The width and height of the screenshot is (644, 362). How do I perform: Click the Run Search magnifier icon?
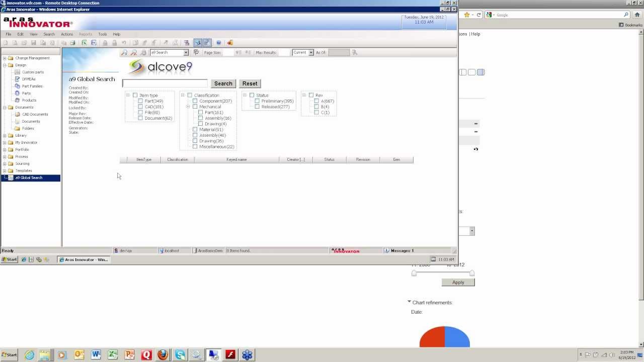point(124,52)
